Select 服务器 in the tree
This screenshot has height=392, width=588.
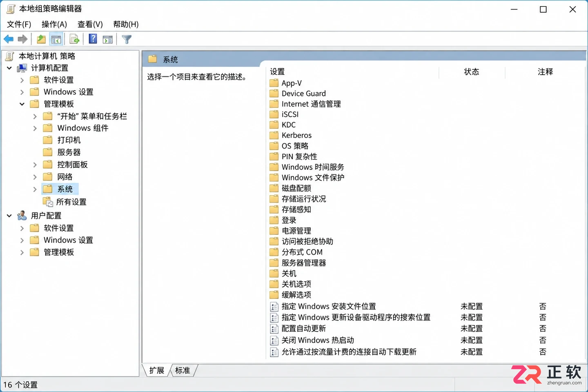pyautogui.click(x=69, y=152)
